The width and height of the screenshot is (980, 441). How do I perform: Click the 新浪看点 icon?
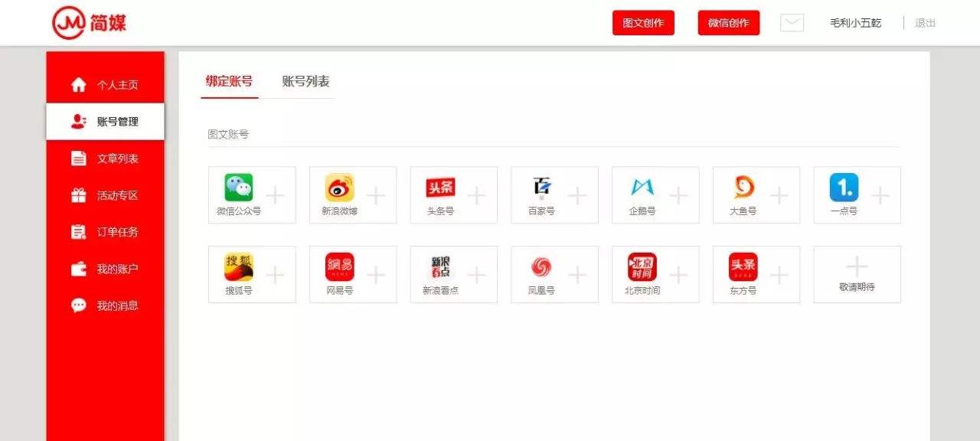[440, 267]
